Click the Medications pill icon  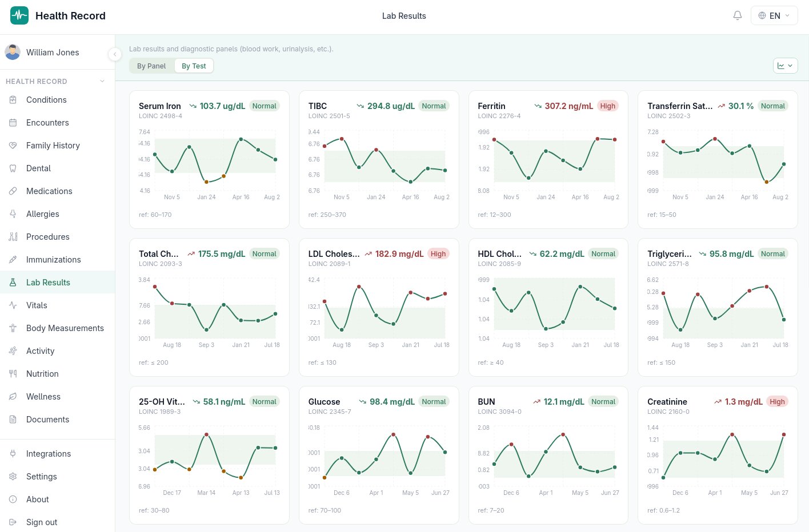pyautogui.click(x=13, y=191)
